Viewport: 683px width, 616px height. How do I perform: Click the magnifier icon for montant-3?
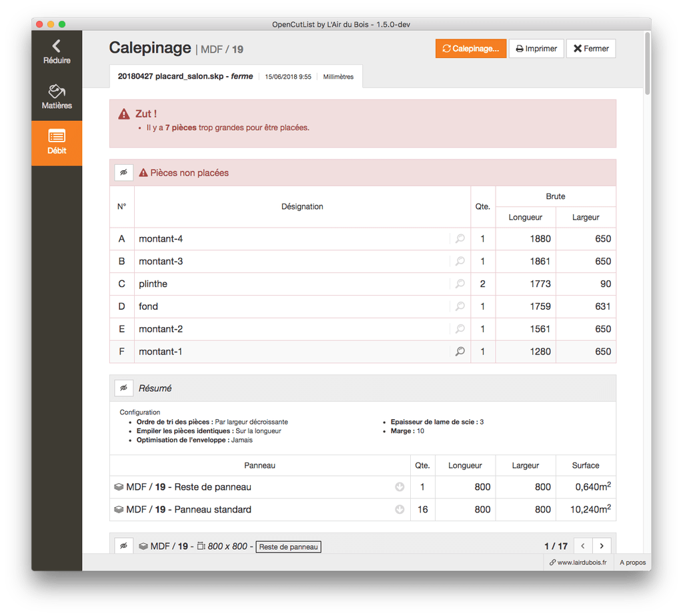tap(460, 261)
